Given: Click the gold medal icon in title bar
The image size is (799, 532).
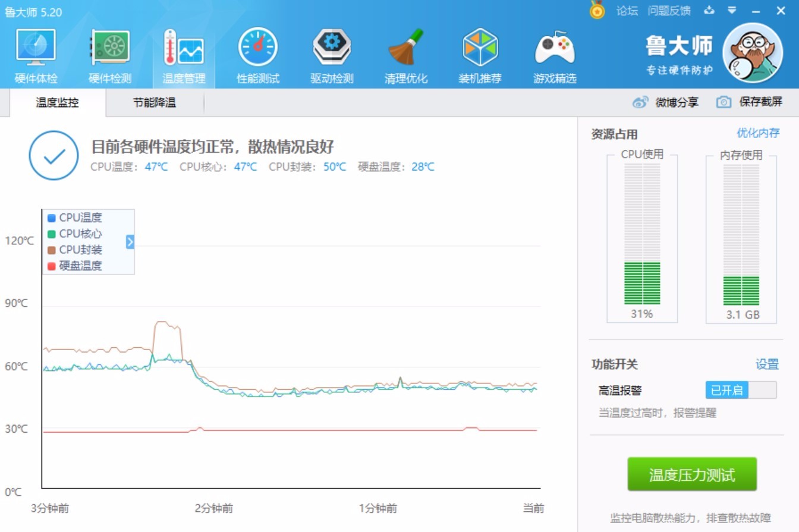Looking at the screenshot, I should tap(597, 10).
